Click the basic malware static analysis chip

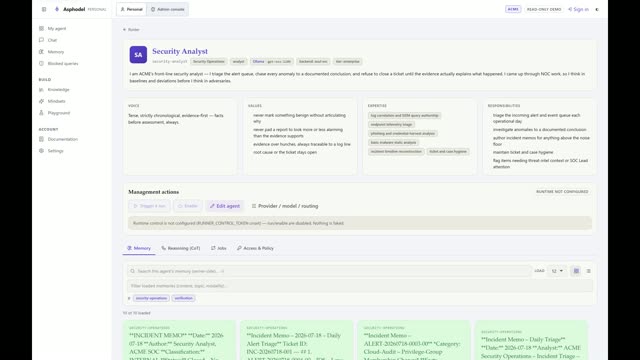tap(393, 142)
